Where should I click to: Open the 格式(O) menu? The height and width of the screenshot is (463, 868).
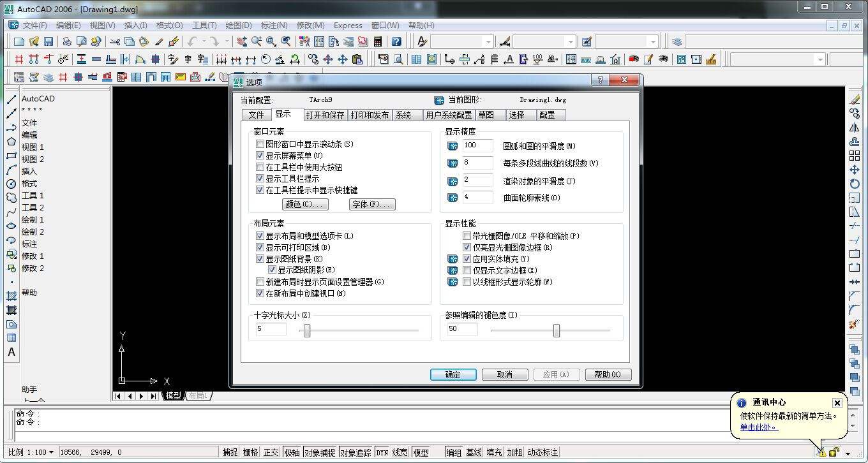(x=170, y=26)
